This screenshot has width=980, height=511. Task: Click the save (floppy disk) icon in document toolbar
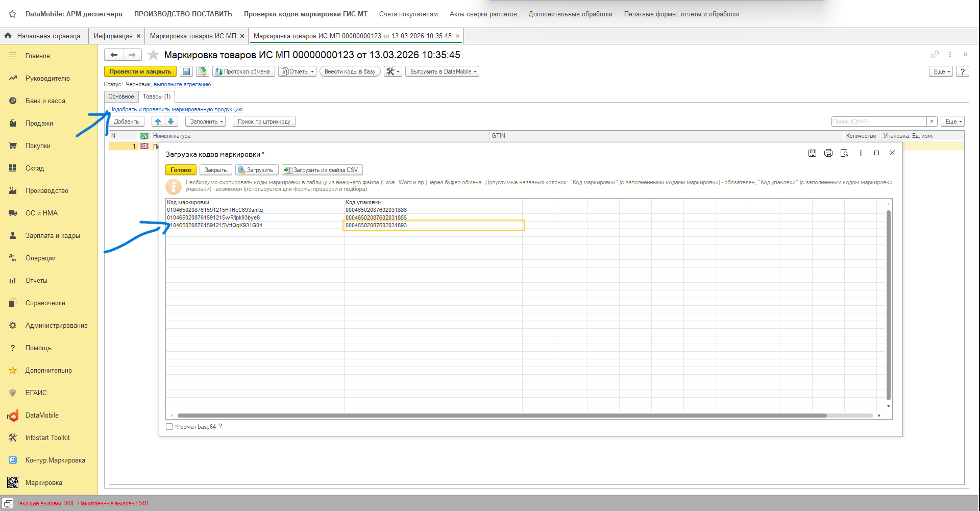point(186,71)
